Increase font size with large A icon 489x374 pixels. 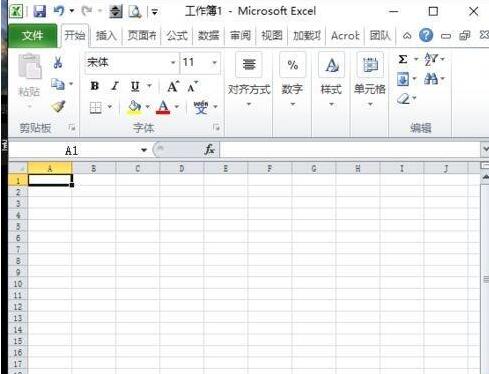click(173, 87)
